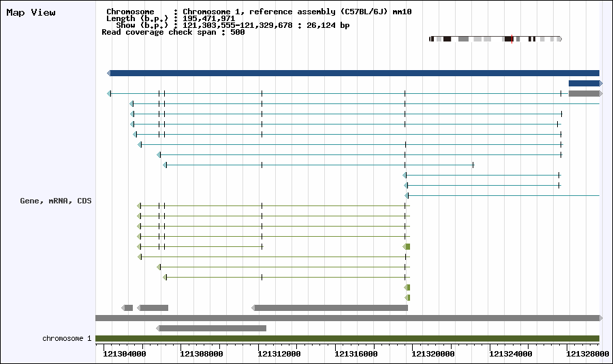This screenshot has width=613, height=364.
Task: Click the green CDS block right of the short green transcript
Action: click(x=407, y=246)
